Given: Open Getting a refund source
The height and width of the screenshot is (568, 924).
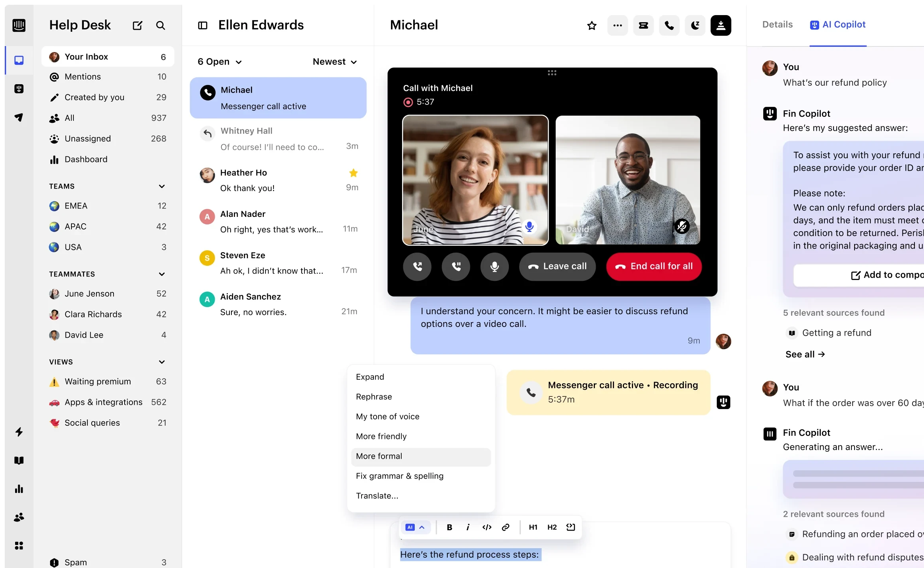Looking at the screenshot, I should [829, 333].
